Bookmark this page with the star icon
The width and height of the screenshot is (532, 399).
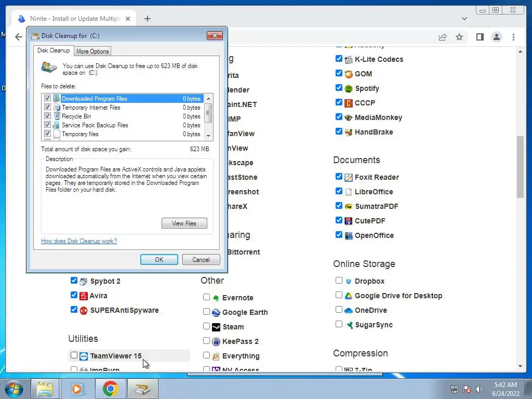[x=459, y=37]
